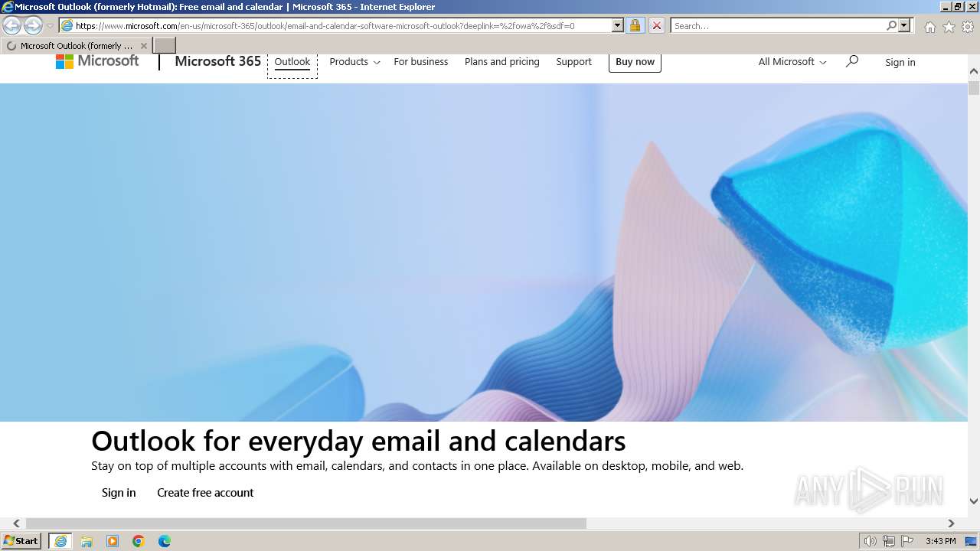Launch Microsoft Edge from the taskbar

tap(165, 541)
